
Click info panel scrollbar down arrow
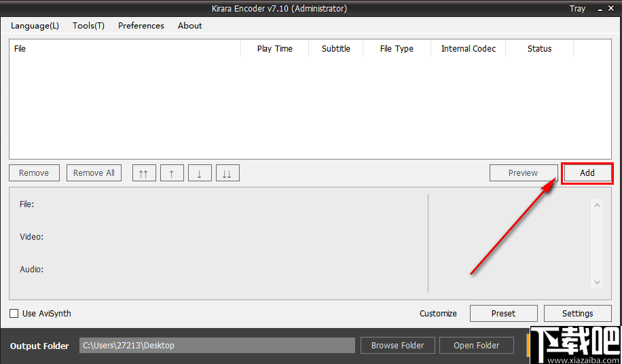597,283
